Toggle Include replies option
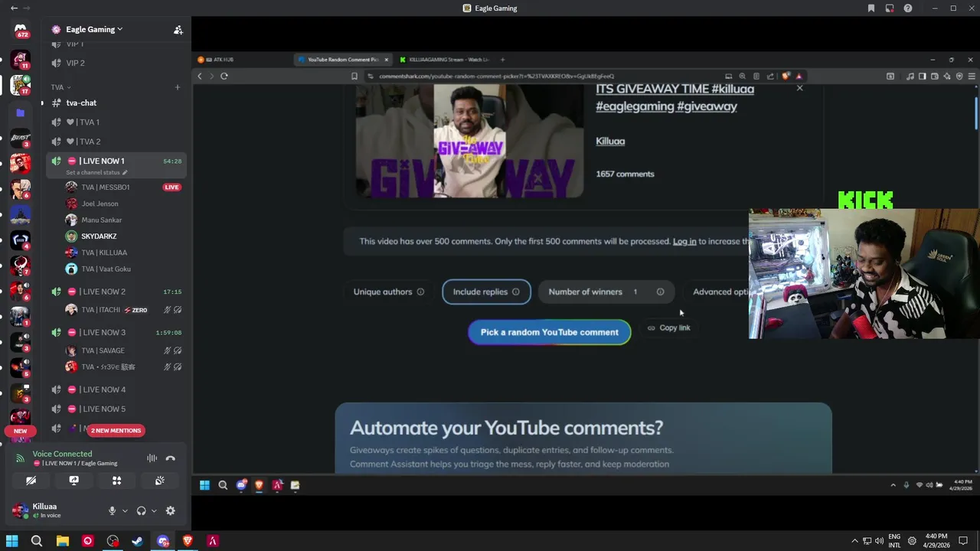980x551 pixels. [486, 292]
